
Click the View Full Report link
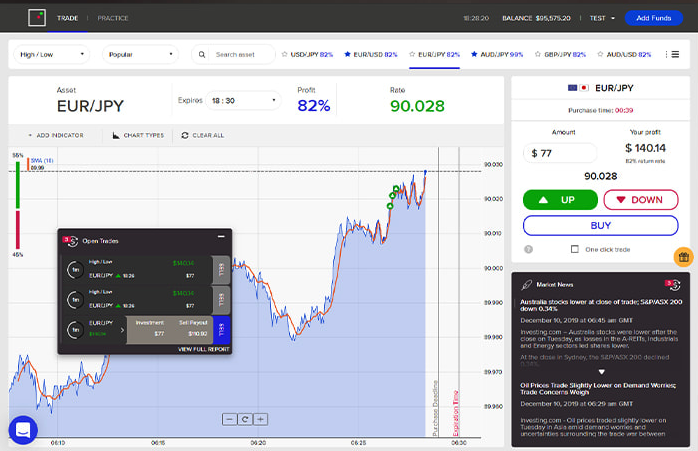[203, 350]
